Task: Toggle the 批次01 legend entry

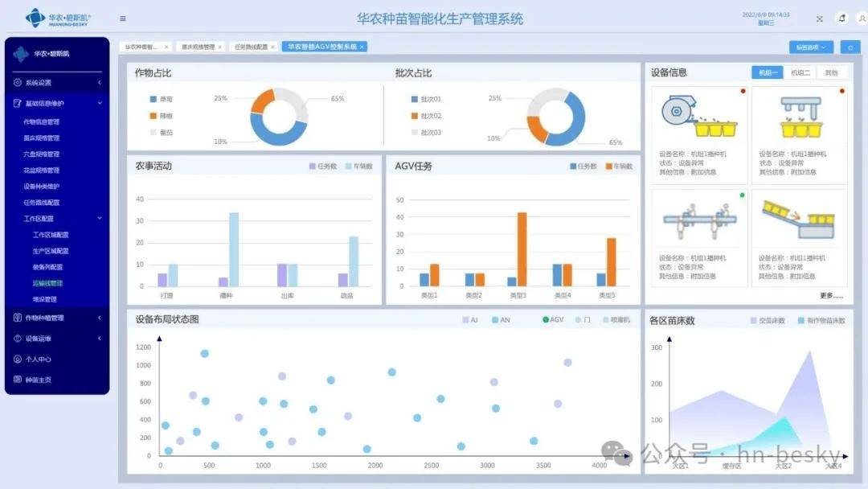Action: [x=426, y=99]
